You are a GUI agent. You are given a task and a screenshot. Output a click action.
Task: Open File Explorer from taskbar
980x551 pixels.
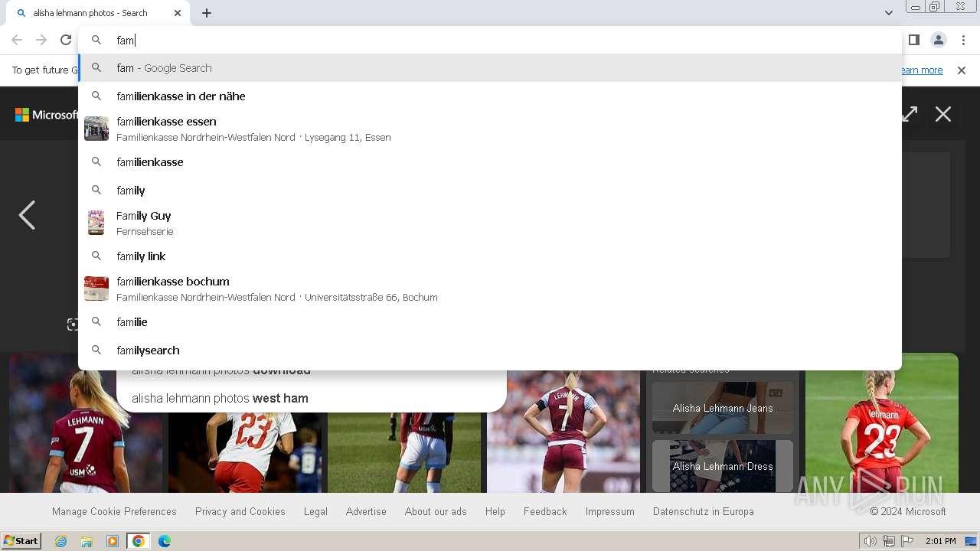point(87,541)
